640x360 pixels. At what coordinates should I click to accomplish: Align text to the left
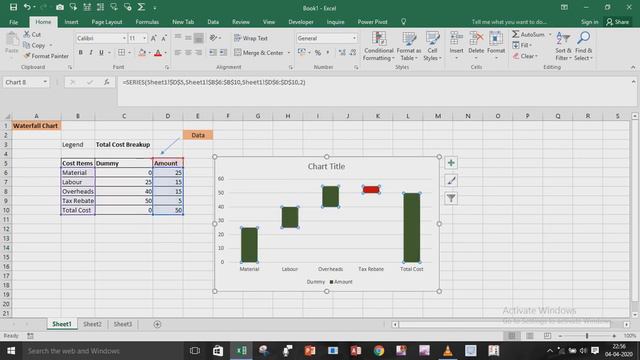[178, 52]
